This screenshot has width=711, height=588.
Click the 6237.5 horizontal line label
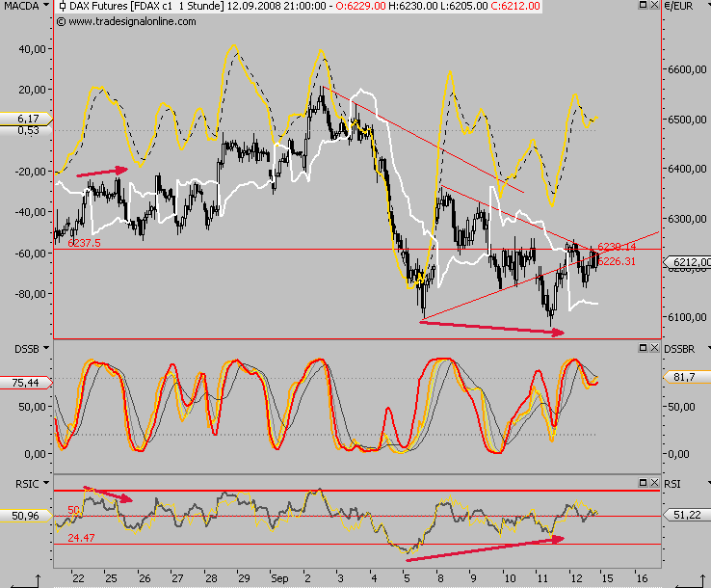pyautogui.click(x=85, y=243)
